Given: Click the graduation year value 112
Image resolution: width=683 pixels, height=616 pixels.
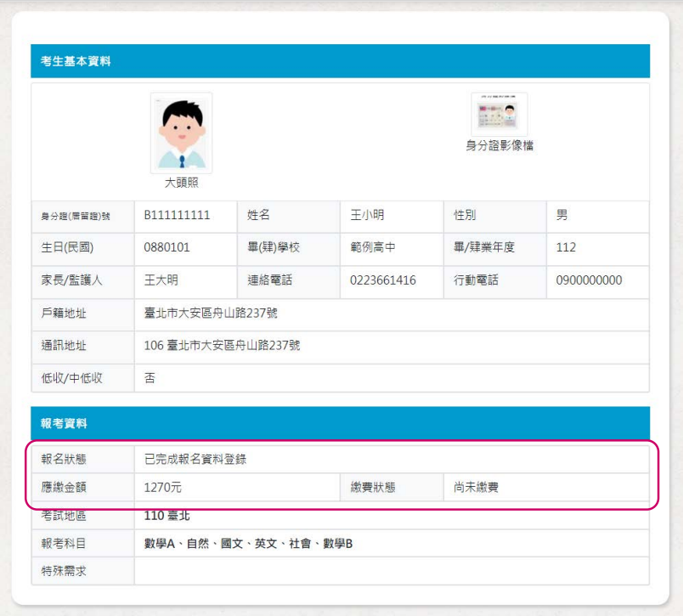Looking at the screenshot, I should click(x=566, y=248).
